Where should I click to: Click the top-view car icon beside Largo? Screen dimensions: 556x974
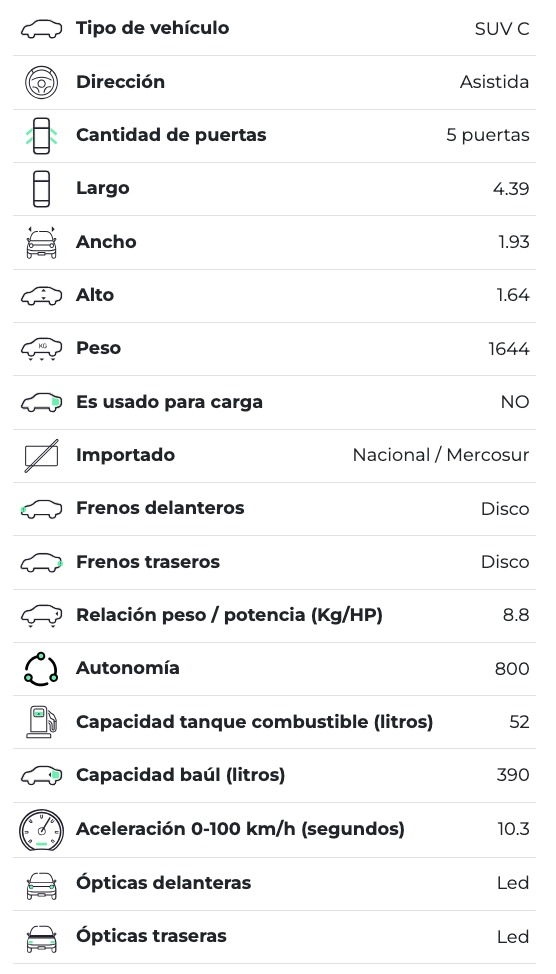click(x=42, y=189)
